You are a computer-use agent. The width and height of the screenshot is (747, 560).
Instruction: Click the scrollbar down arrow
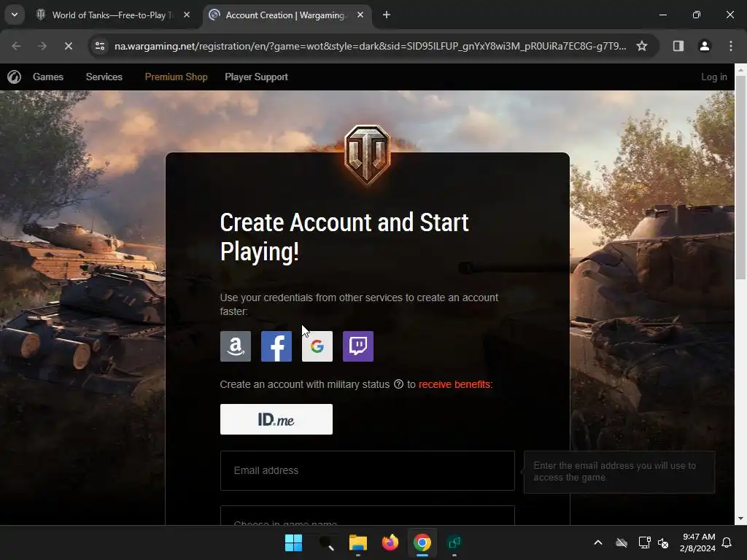[x=740, y=518]
